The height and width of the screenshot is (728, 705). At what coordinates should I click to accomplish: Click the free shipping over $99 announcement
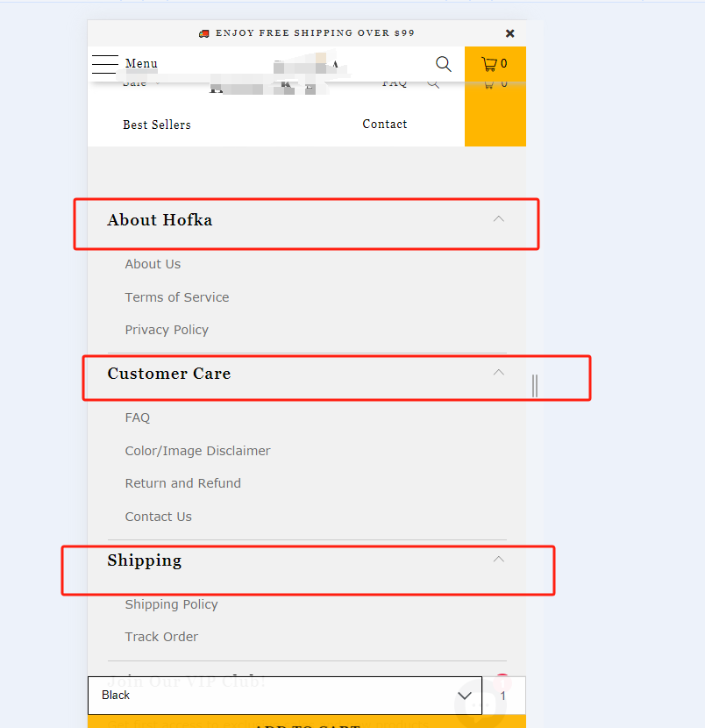click(307, 33)
